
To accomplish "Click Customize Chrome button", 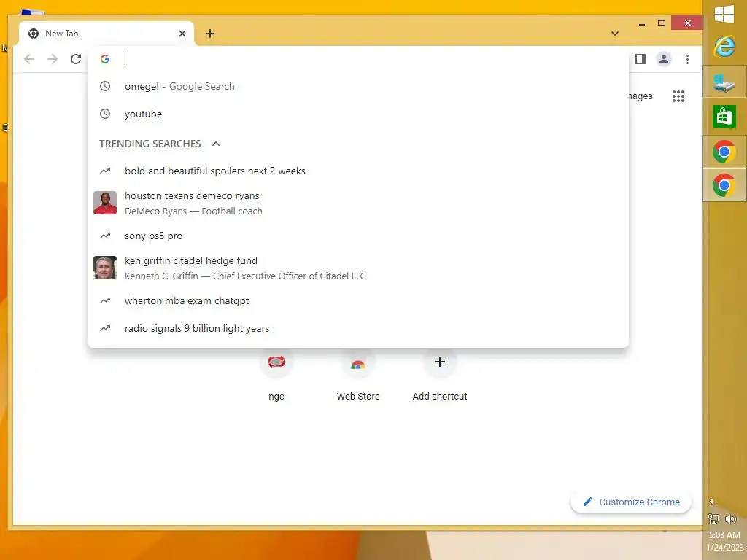I will coord(631,502).
